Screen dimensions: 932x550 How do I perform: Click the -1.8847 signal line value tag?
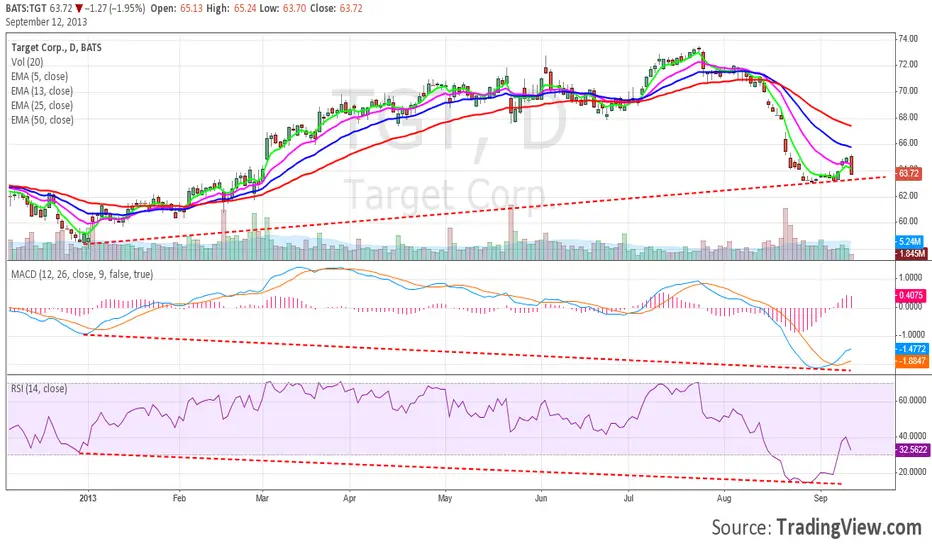click(911, 361)
